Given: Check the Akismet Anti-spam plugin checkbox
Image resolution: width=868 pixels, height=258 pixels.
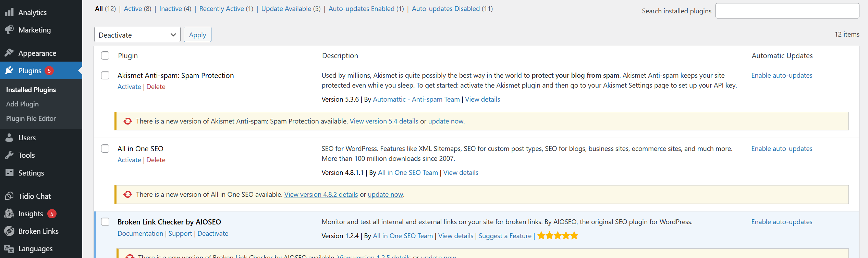Looking at the screenshot, I should pyautogui.click(x=105, y=75).
